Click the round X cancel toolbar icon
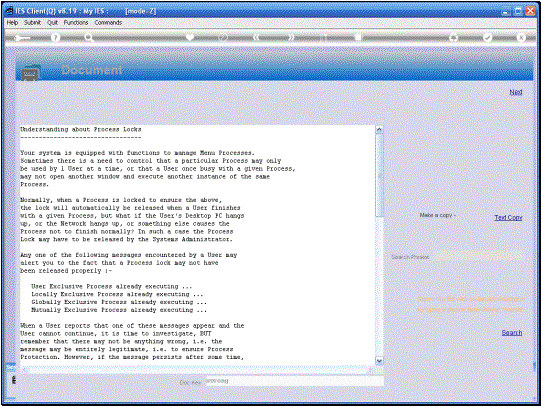Screen dimensions: 541x406 coord(521,37)
